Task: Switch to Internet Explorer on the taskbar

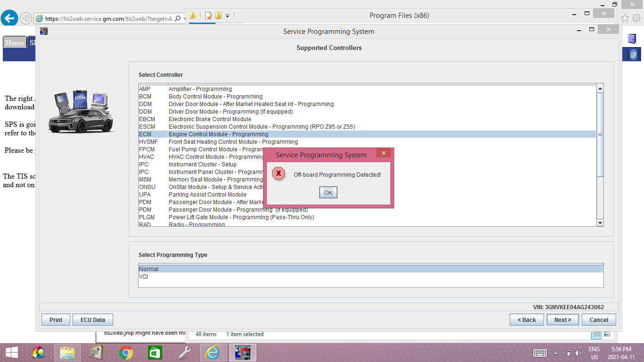Action: (x=213, y=353)
